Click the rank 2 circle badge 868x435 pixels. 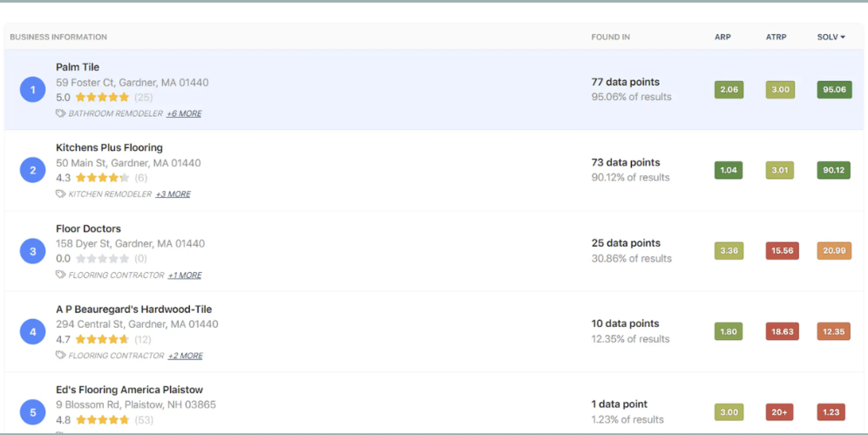click(x=33, y=170)
